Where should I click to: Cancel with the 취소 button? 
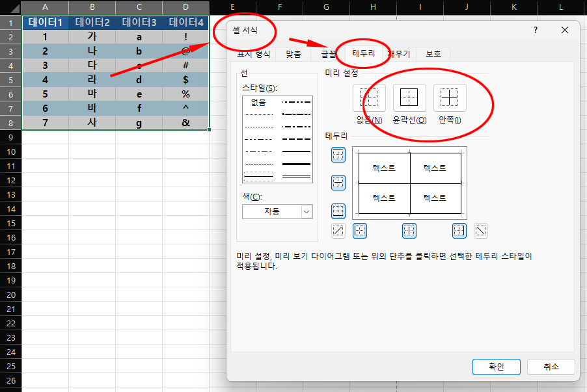(x=551, y=367)
